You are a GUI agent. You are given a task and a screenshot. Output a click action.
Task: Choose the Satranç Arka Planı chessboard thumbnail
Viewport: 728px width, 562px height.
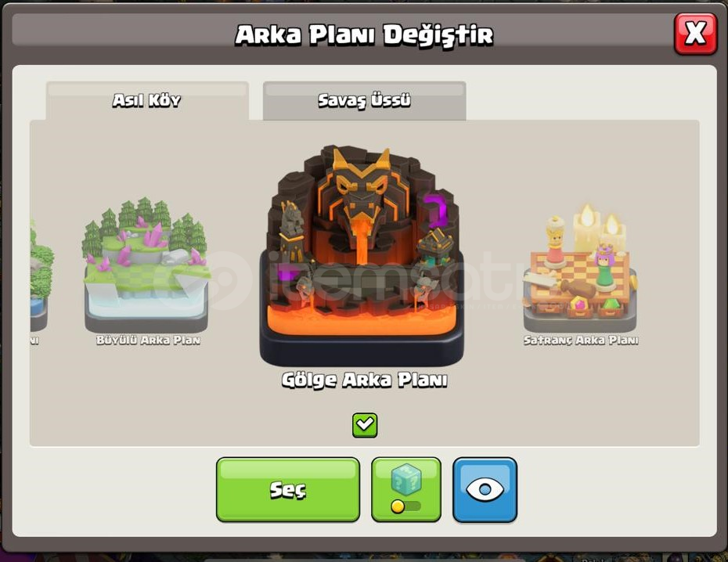coord(580,268)
